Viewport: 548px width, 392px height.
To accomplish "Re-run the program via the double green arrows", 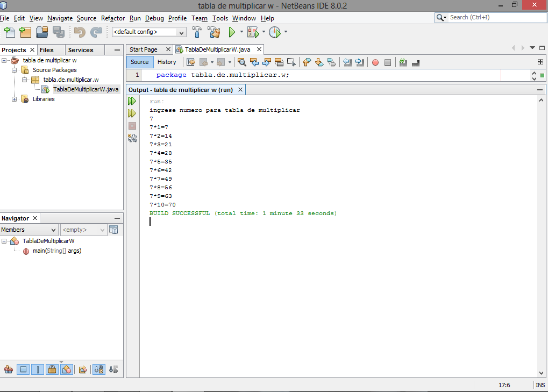I will click(132, 101).
